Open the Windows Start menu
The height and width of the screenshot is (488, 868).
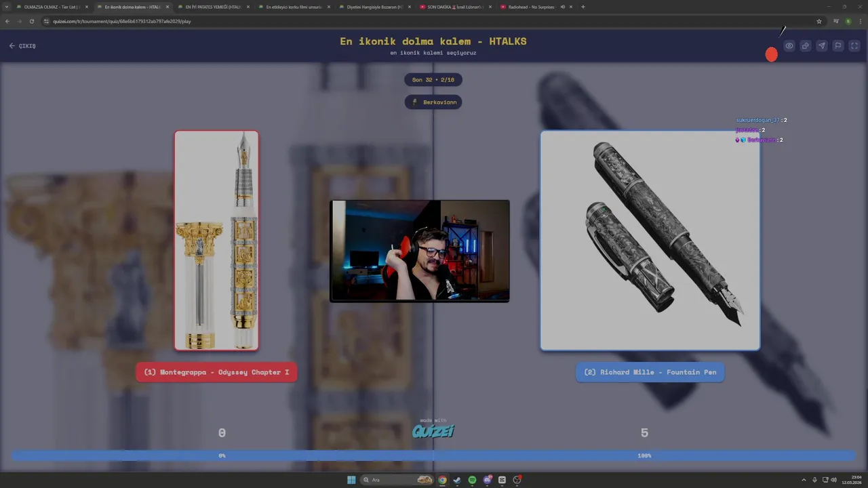(351, 480)
